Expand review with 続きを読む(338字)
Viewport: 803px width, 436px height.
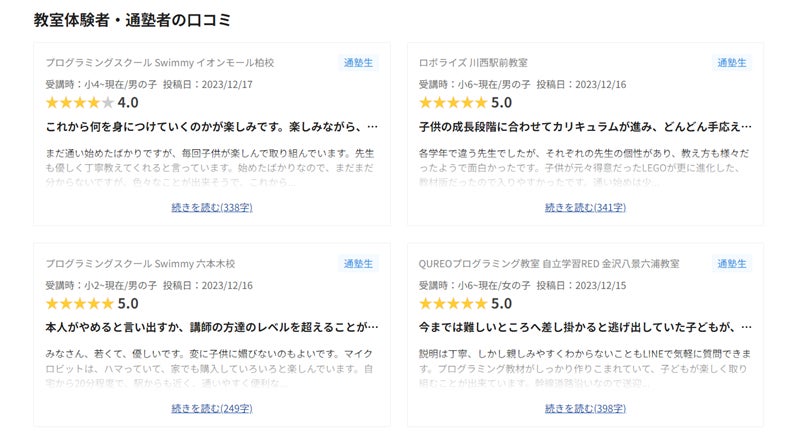coord(212,207)
